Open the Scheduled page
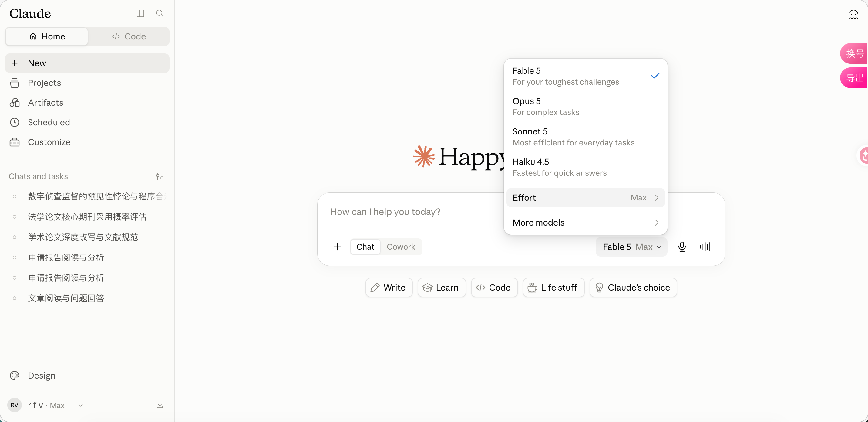The height and width of the screenshot is (422, 868). point(87,122)
